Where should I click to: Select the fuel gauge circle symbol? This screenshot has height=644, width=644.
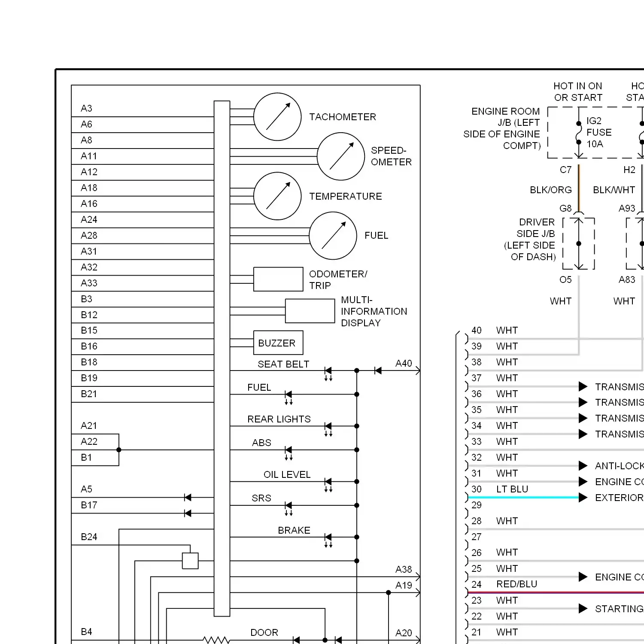333,236
